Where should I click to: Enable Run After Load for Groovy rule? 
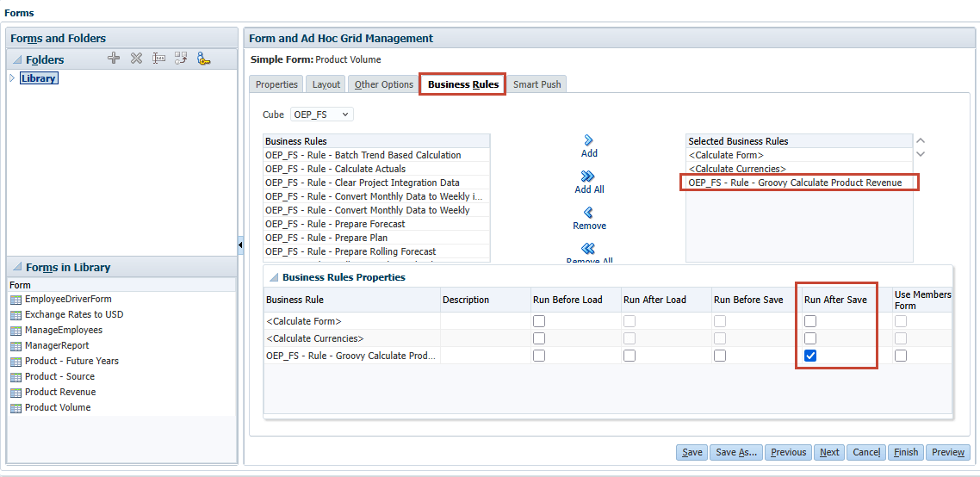pos(630,356)
